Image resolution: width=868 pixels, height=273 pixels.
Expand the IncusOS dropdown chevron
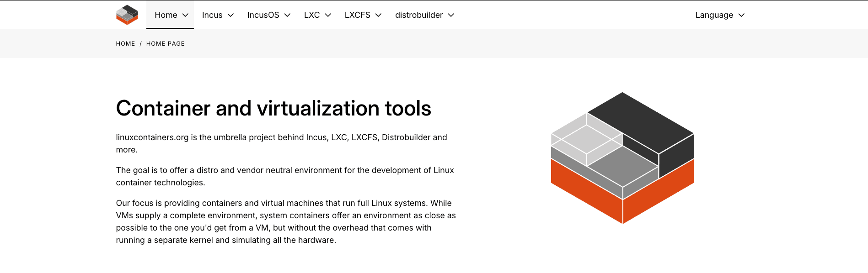287,15
